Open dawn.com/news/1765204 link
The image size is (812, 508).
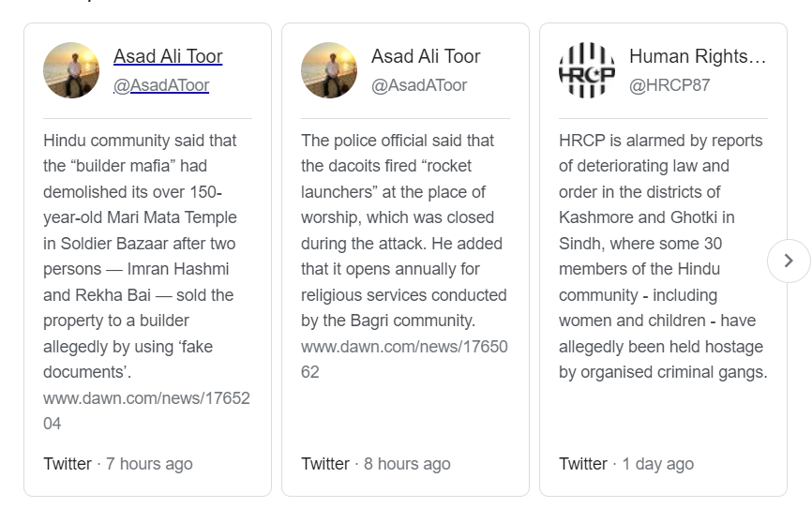146,411
